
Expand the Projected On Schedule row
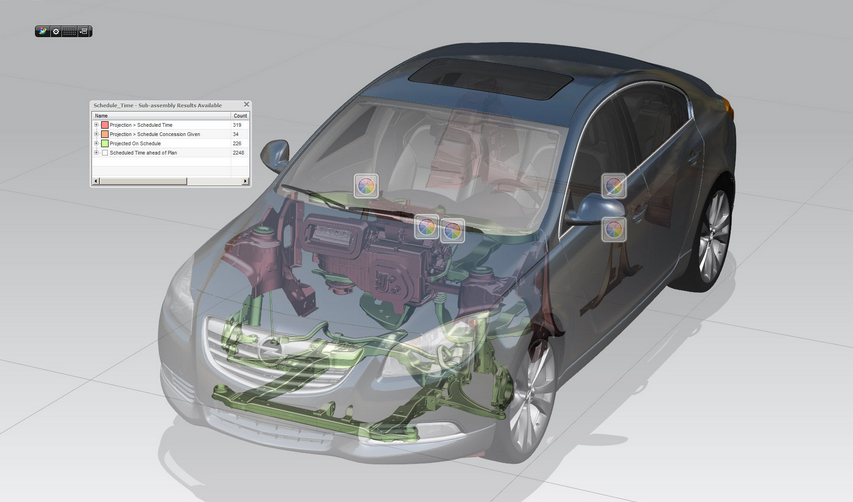pos(96,144)
